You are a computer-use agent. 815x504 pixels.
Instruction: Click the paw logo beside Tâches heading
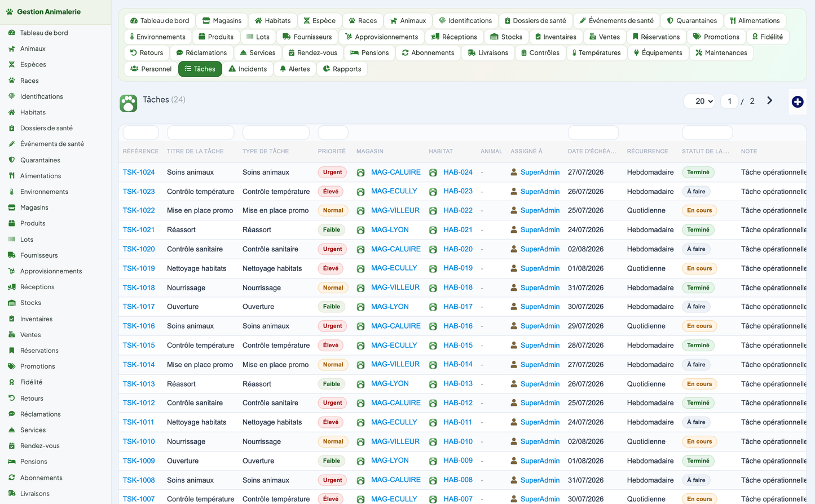(x=129, y=103)
